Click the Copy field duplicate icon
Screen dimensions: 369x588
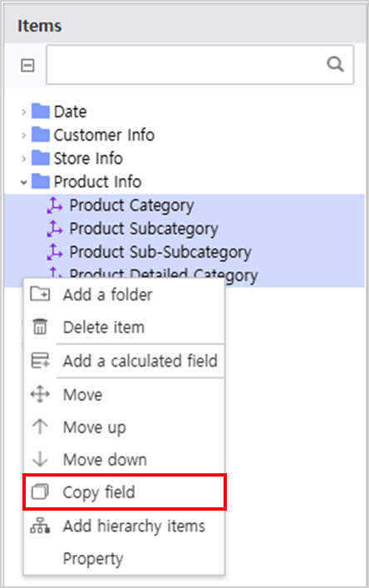40,492
